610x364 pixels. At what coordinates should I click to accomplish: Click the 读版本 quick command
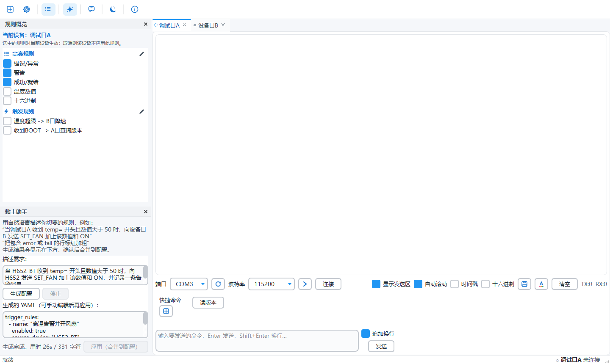[x=208, y=303]
